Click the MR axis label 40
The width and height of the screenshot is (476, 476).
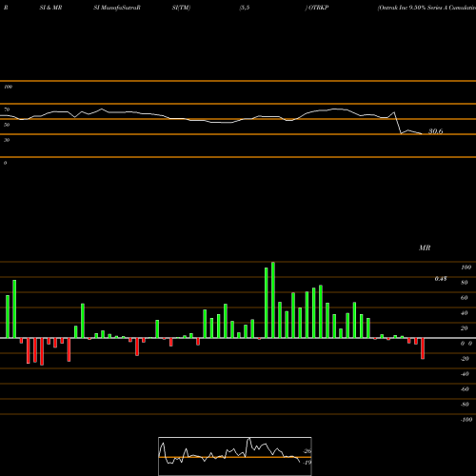click(x=465, y=313)
